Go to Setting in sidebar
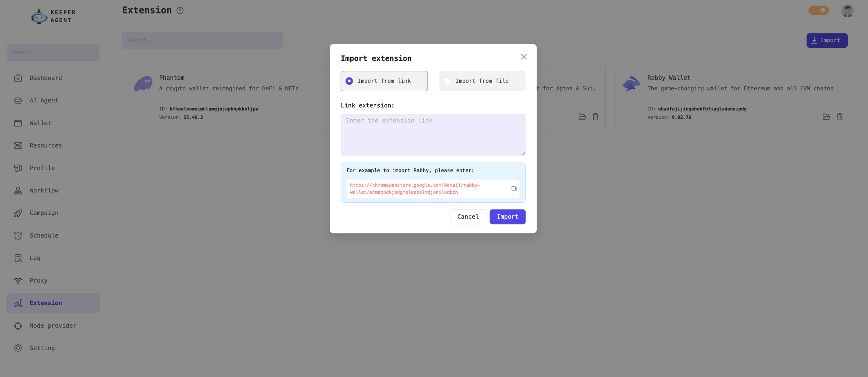The height and width of the screenshot is (377, 868). [18, 348]
